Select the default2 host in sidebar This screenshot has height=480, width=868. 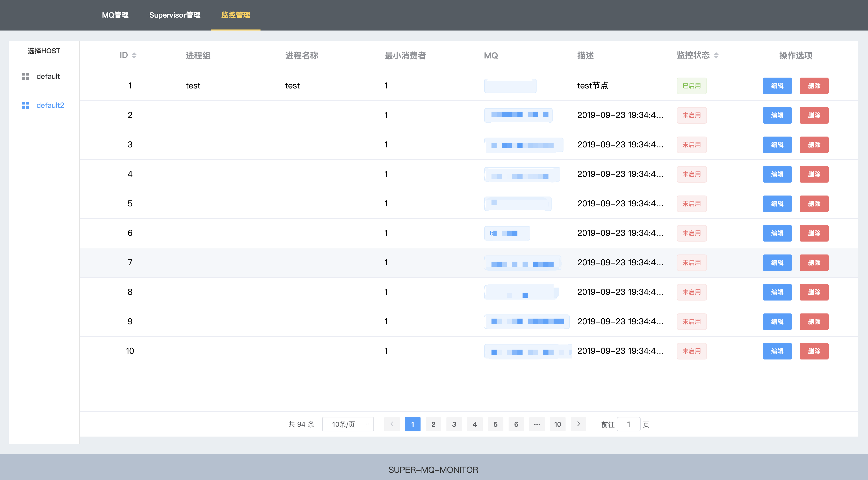[x=50, y=105]
